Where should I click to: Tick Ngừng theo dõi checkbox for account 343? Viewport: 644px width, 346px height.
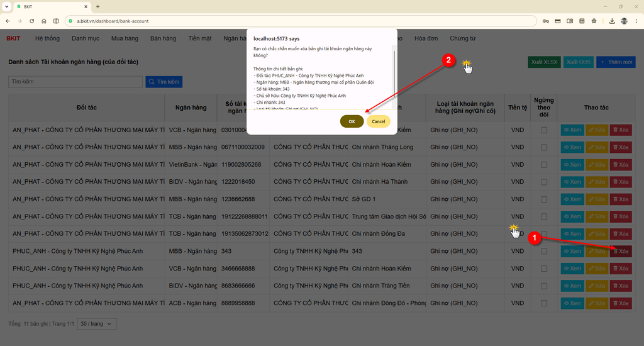coord(544,251)
